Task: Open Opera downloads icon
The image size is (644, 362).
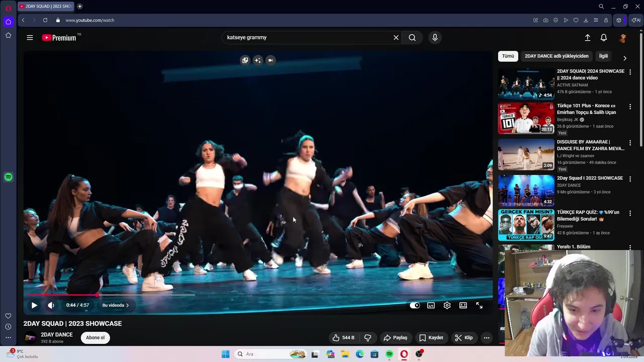Action: tap(586, 20)
